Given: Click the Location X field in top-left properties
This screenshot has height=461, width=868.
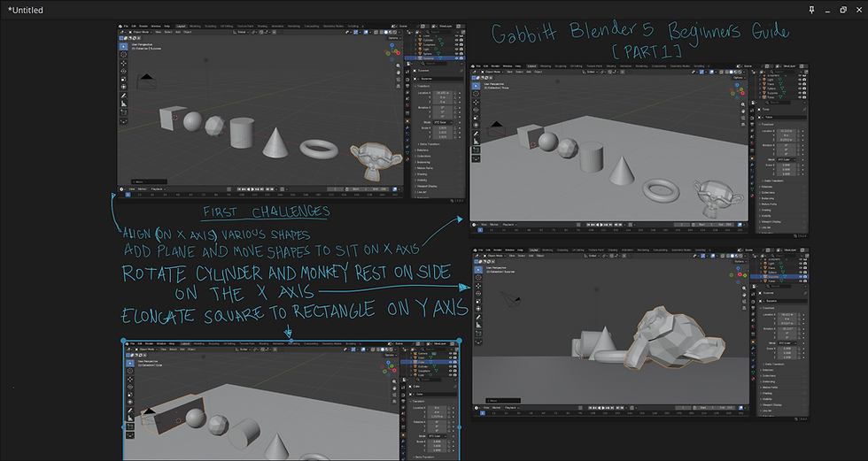Looking at the screenshot, I should point(443,93).
